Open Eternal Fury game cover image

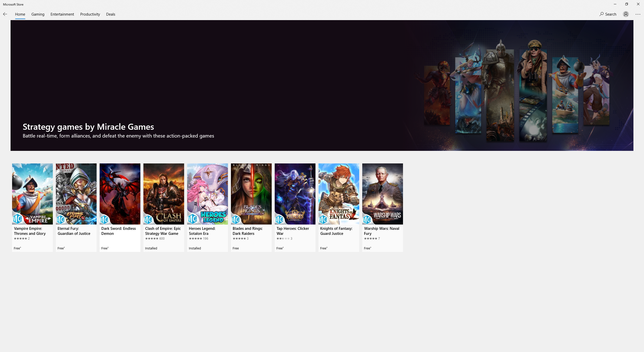76,194
